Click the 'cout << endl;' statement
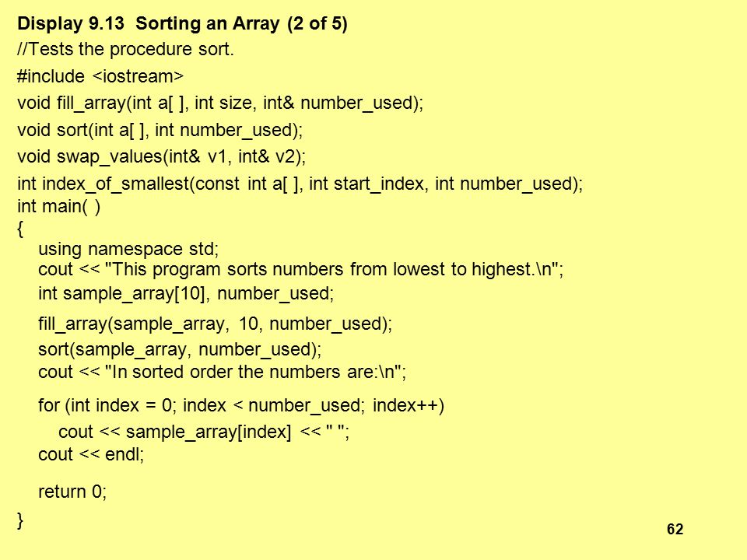747x560 pixels. pyautogui.click(x=91, y=454)
